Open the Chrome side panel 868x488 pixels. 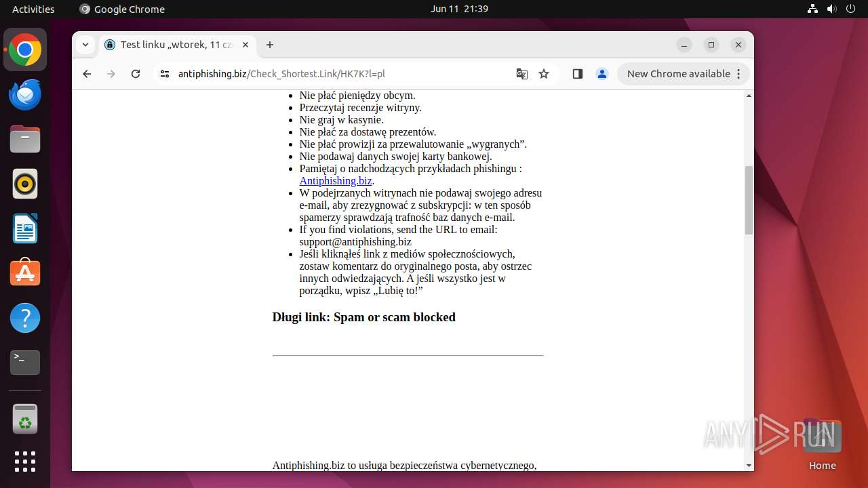pyautogui.click(x=578, y=74)
